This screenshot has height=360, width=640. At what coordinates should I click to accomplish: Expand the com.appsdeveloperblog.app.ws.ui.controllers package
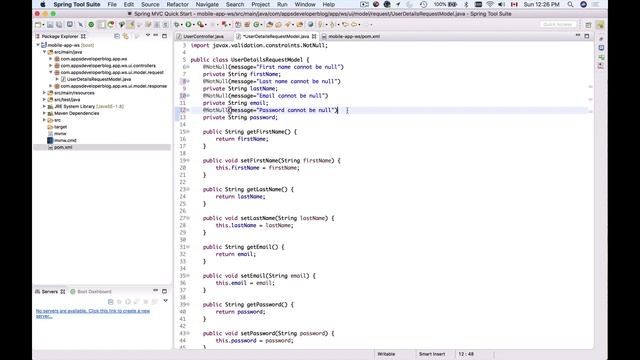tap(51, 65)
